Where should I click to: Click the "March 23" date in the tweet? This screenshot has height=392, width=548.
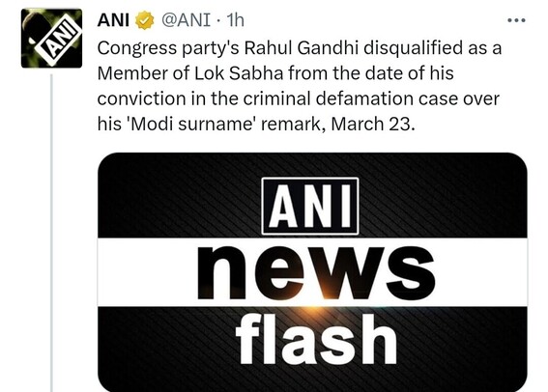pos(370,124)
